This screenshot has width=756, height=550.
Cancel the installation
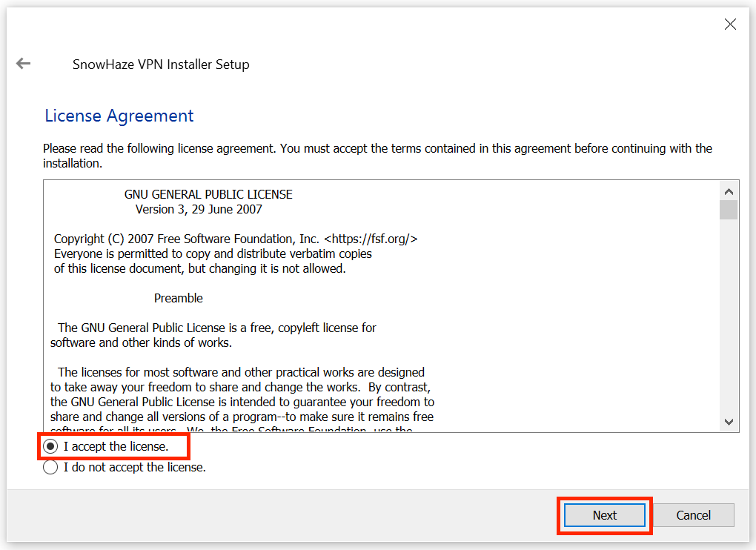coord(693,515)
